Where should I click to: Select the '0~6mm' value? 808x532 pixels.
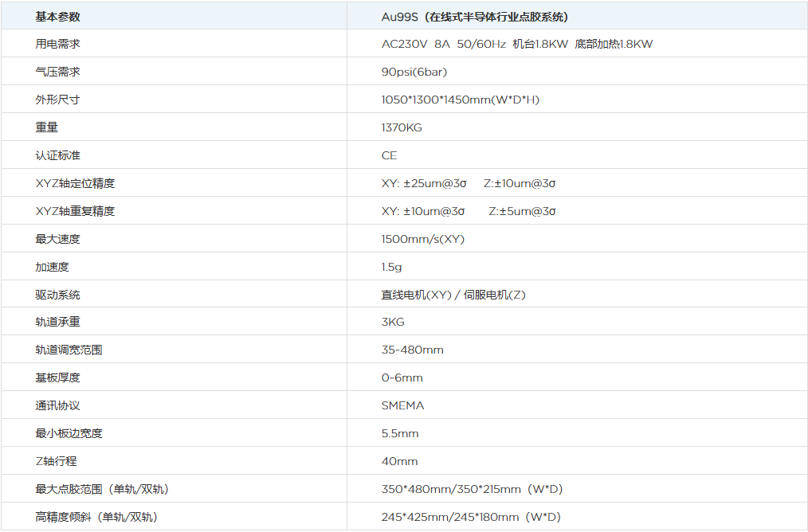(402, 377)
